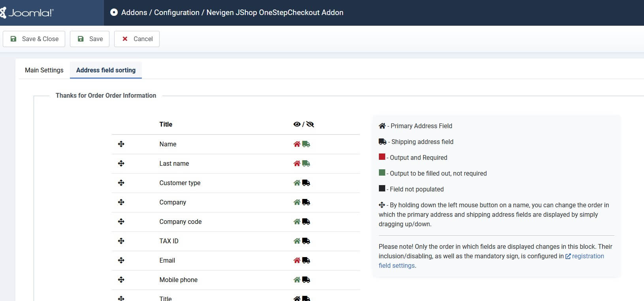Click the drag handle for Customer type

(x=121, y=183)
